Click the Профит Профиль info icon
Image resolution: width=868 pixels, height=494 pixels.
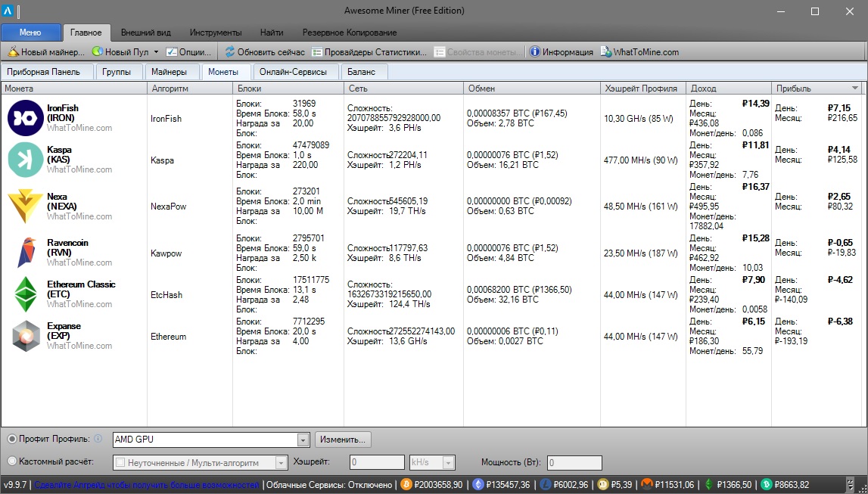coord(98,439)
